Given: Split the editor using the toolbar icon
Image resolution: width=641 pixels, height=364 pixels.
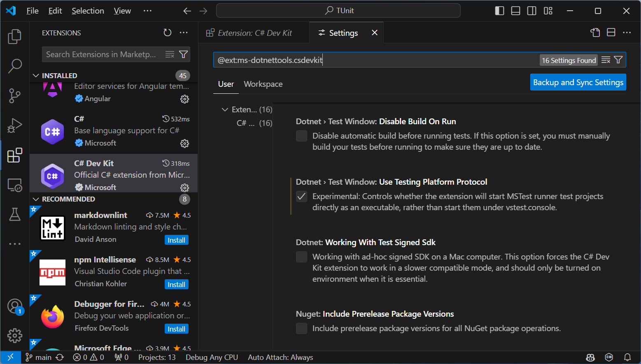Looking at the screenshot, I should [611, 32].
